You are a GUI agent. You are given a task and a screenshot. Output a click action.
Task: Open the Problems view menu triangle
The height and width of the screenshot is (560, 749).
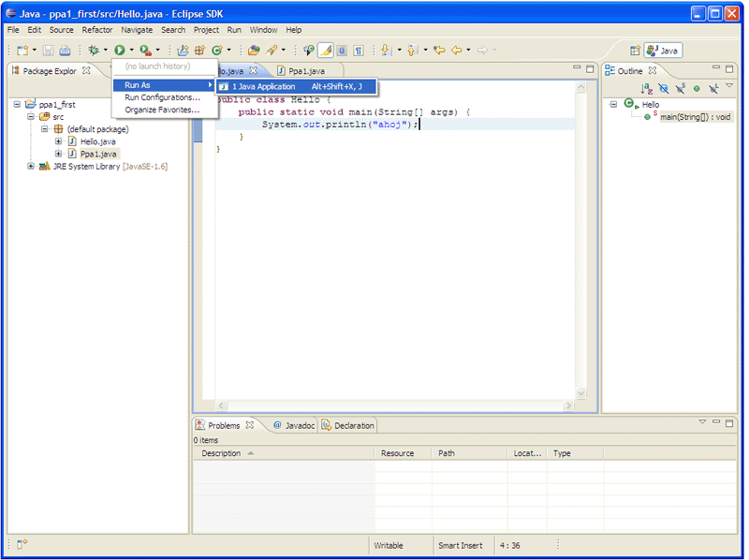pos(702,422)
